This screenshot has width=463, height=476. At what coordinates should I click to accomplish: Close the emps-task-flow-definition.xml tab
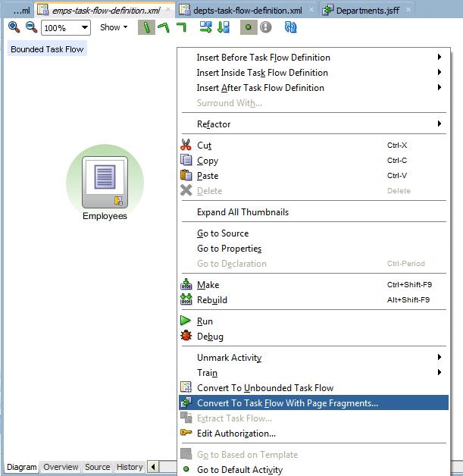click(x=167, y=10)
